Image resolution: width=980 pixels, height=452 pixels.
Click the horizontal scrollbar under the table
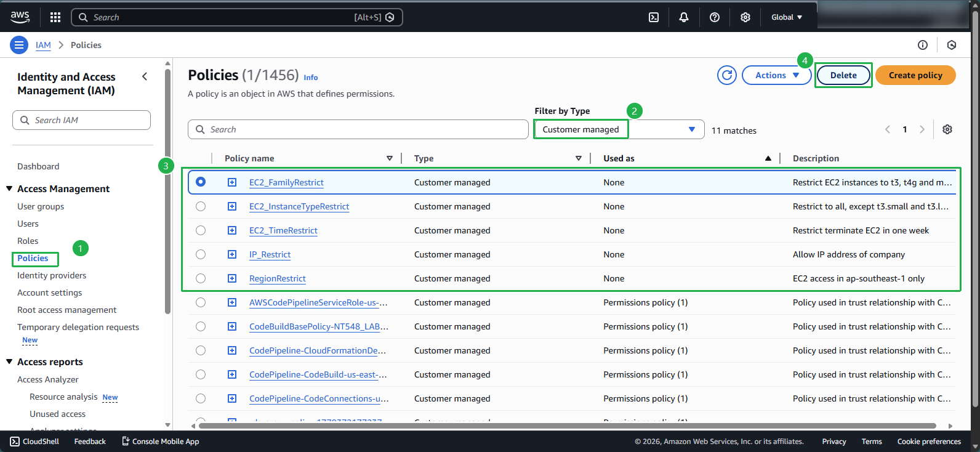pyautogui.click(x=566, y=426)
